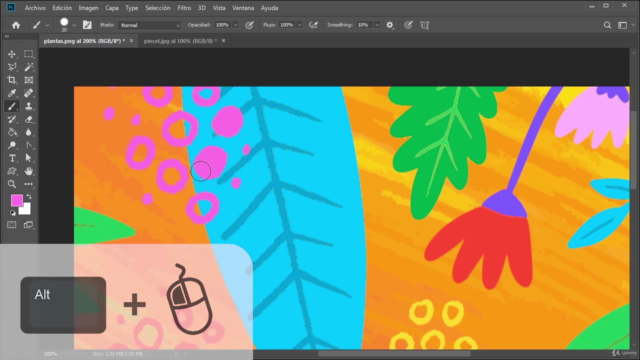640x360 pixels.
Task: Toggle symmetry paint options
Action: coord(424,25)
